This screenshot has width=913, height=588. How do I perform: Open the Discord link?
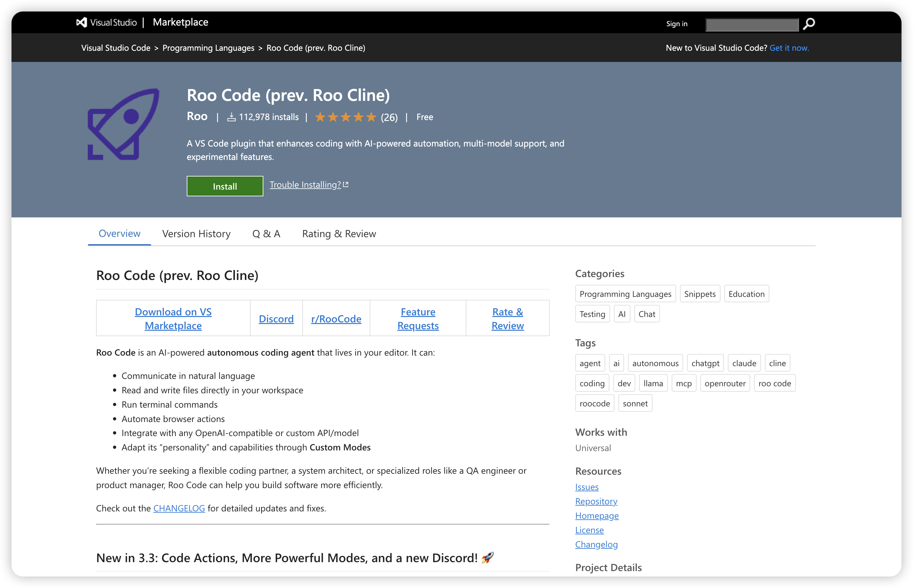pyautogui.click(x=276, y=319)
